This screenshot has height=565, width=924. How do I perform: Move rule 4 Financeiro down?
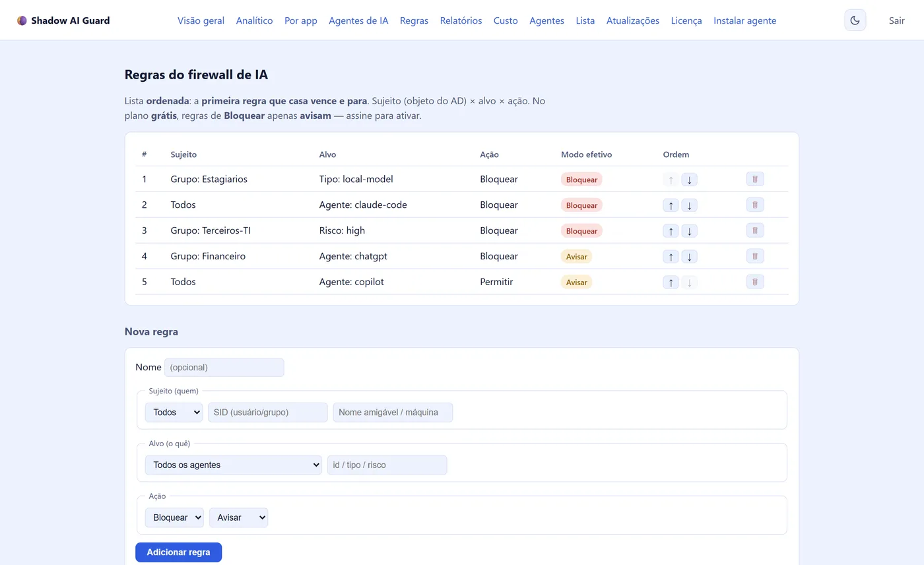689,257
